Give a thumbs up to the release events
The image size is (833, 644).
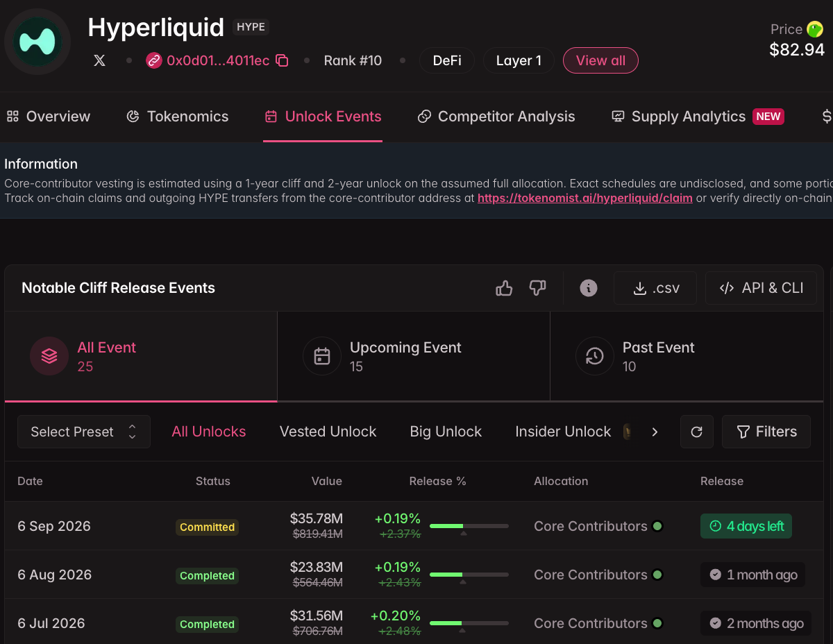(504, 288)
